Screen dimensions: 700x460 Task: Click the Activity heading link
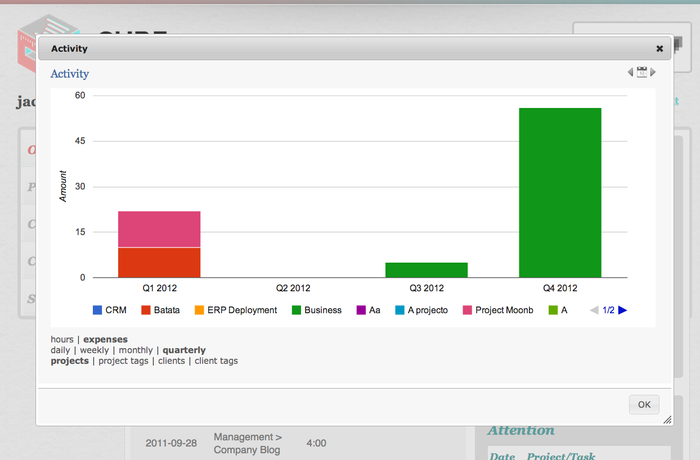click(x=70, y=73)
